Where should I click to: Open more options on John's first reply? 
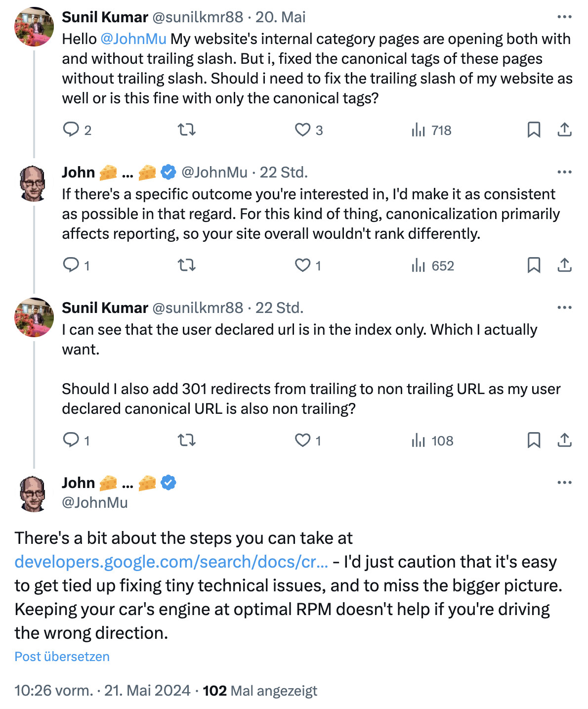coord(564,172)
